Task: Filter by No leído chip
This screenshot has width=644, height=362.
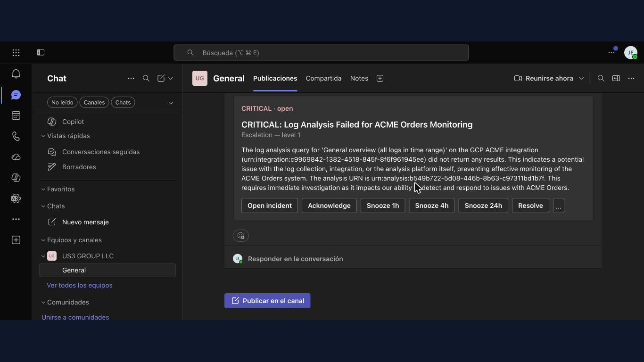Action: click(x=62, y=102)
